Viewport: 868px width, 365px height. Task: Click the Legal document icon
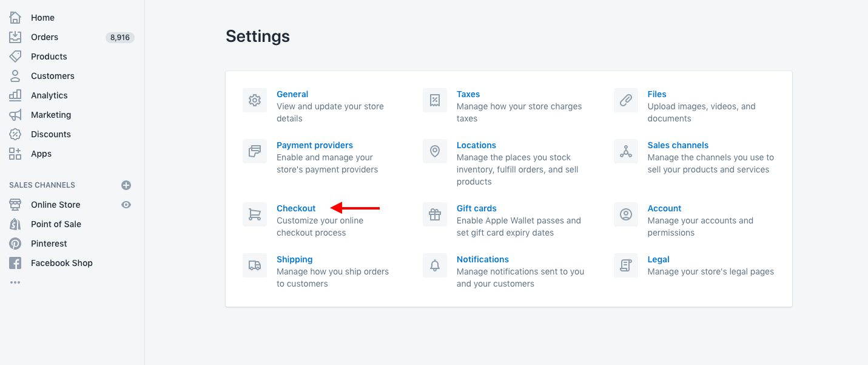click(x=626, y=265)
